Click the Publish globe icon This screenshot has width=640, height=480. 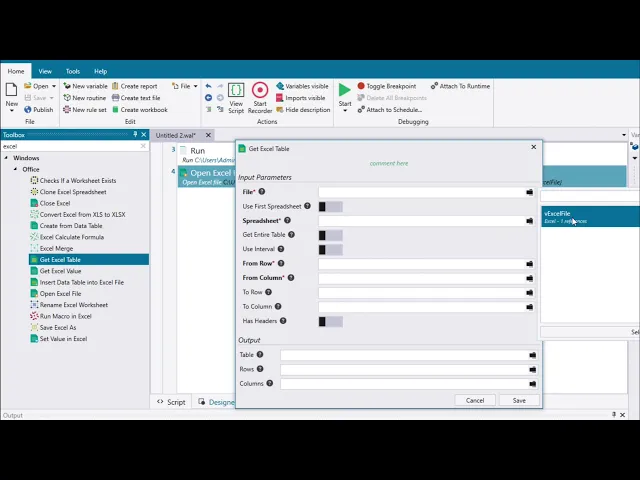(28, 109)
